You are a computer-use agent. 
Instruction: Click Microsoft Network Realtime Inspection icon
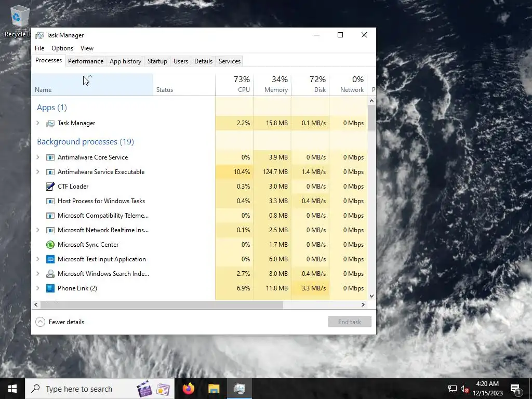point(50,230)
